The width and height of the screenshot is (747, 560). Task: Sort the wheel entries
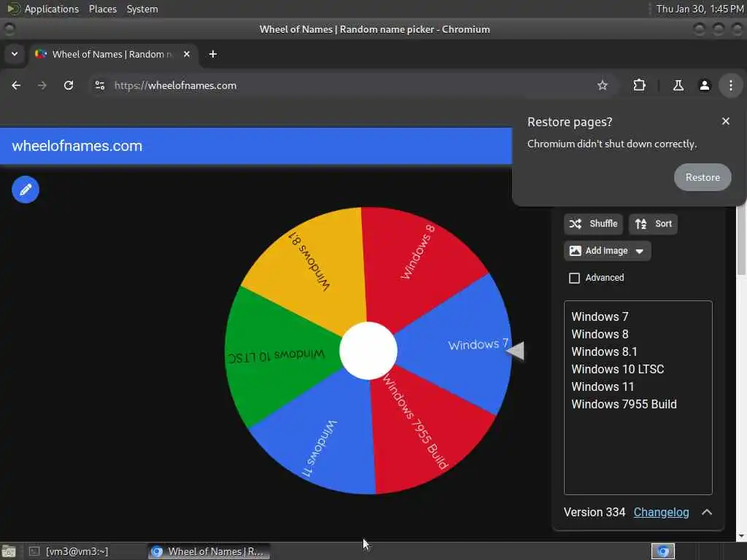click(x=653, y=224)
